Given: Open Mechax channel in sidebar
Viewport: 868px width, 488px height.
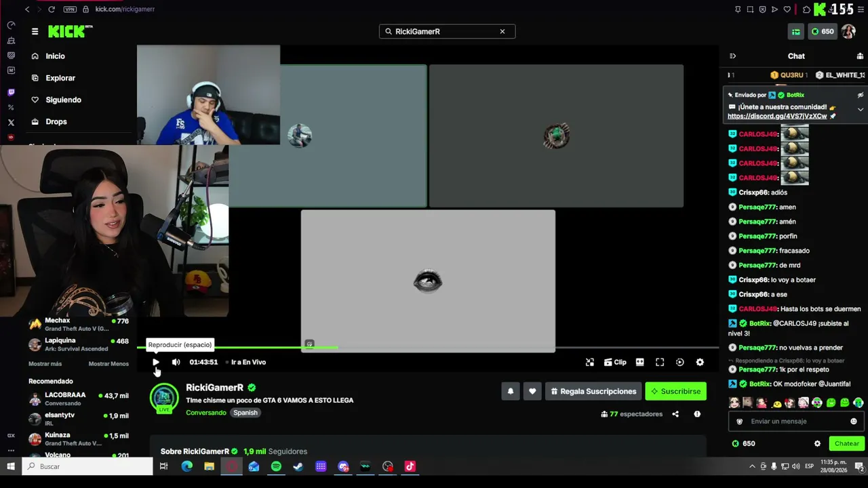Looking at the screenshot, I should coord(79,325).
